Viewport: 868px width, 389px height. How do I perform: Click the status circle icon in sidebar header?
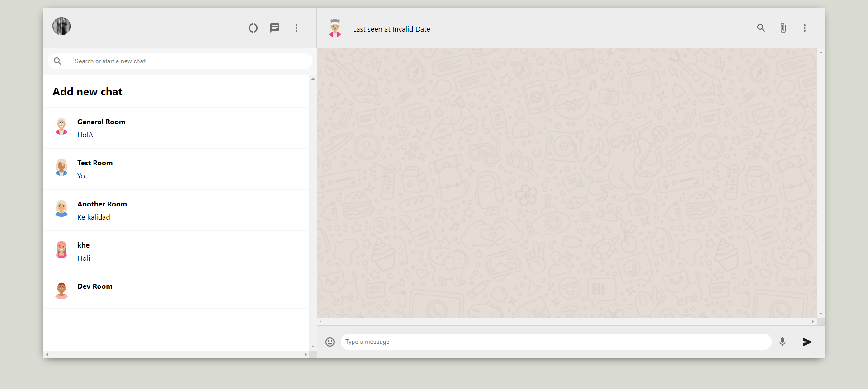(253, 28)
